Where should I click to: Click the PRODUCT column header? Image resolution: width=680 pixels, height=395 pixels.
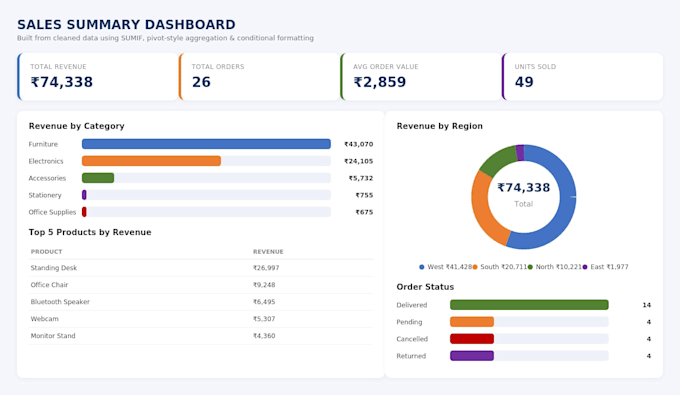click(46, 251)
